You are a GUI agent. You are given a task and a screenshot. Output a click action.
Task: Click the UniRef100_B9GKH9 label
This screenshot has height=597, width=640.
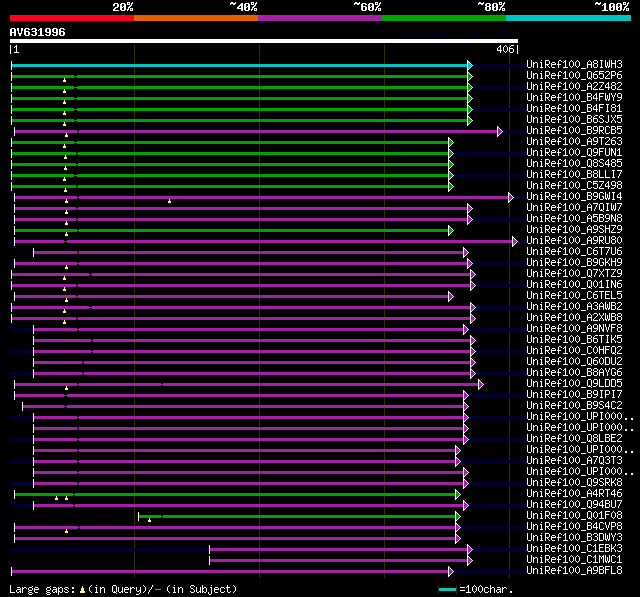pos(574,263)
